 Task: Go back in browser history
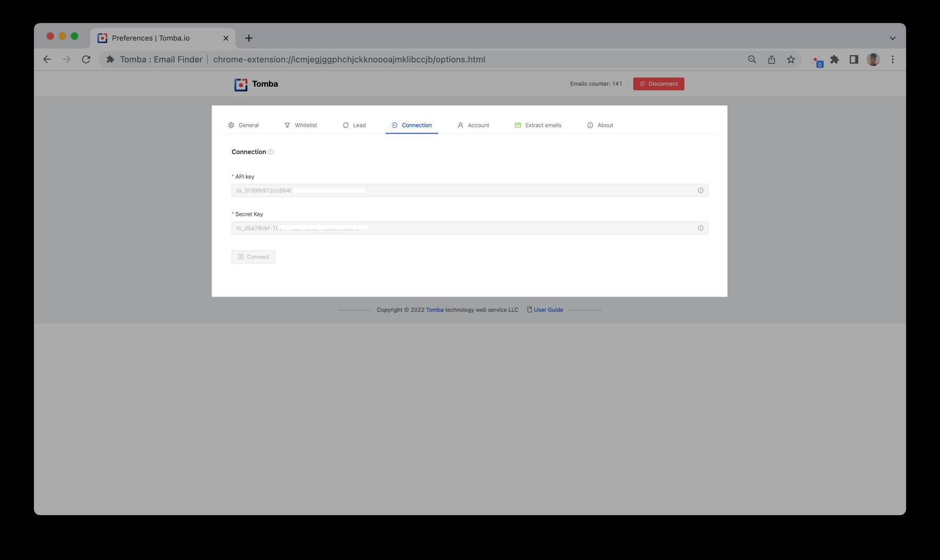coord(47,59)
